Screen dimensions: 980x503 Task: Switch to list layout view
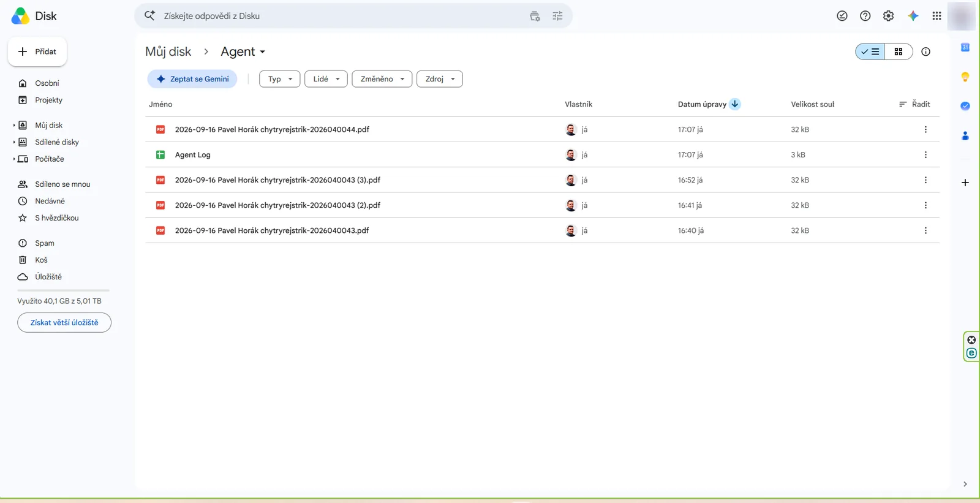[870, 51]
